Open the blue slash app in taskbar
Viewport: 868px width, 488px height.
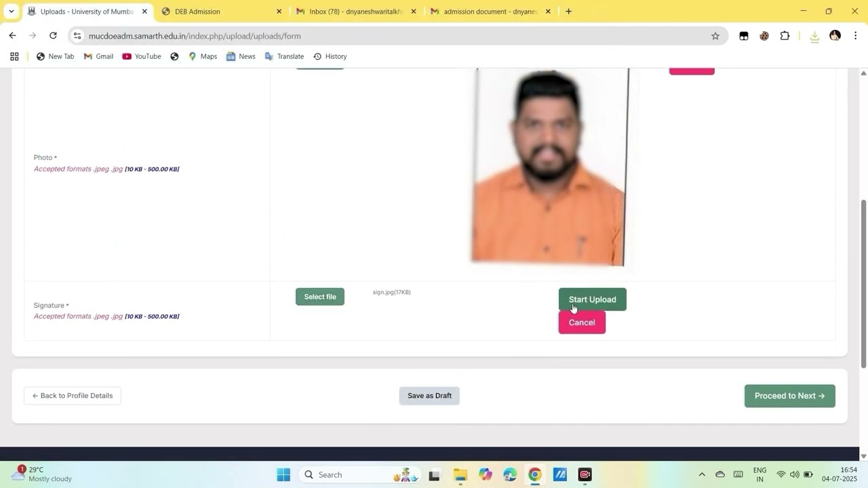pyautogui.click(x=560, y=474)
